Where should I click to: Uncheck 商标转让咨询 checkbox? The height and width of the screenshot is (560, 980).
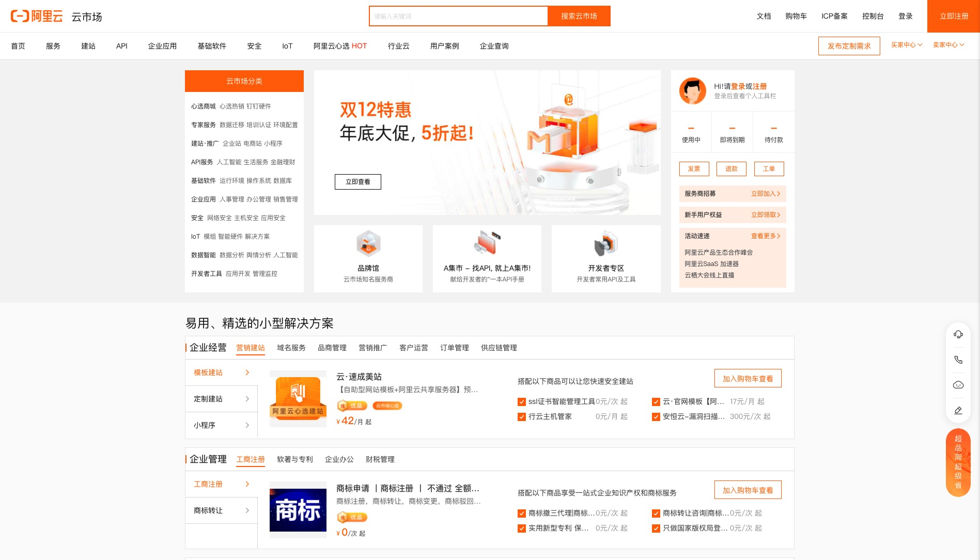tap(656, 514)
